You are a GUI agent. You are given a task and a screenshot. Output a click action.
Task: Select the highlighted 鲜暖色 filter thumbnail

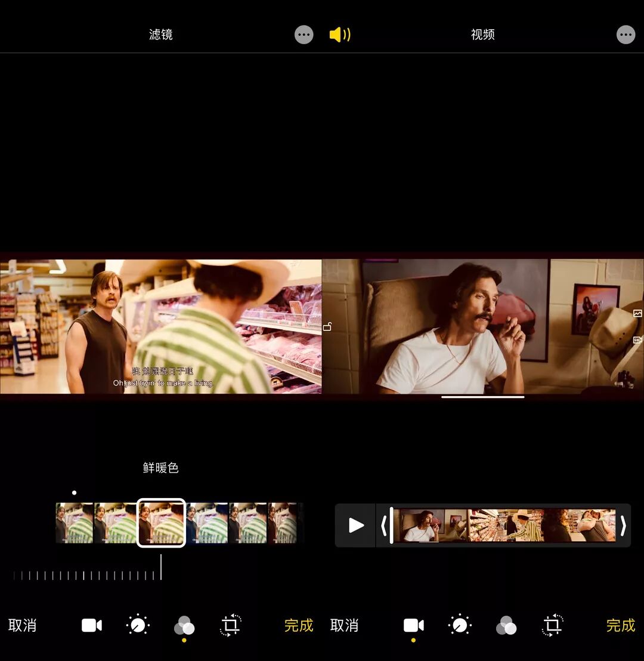click(x=161, y=523)
